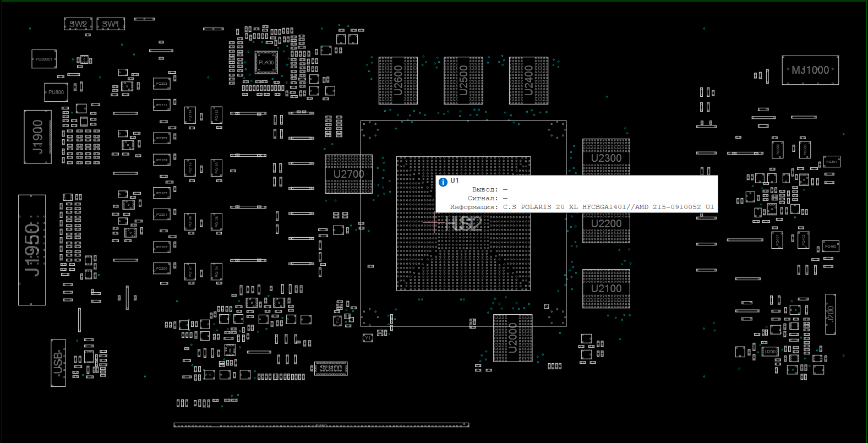Image resolution: width=868 pixels, height=443 pixels.
Task: Select the SW2 switch component
Action: click(x=78, y=24)
